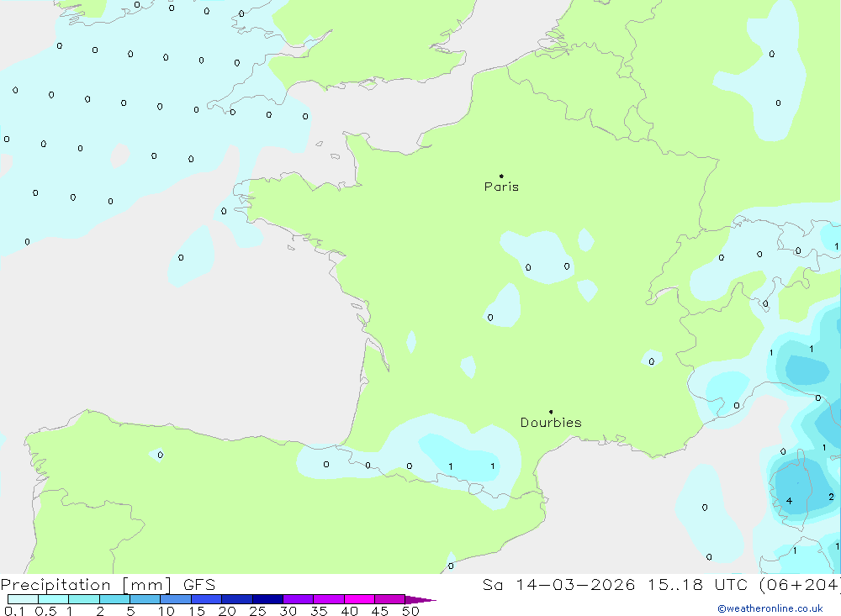Pick legend swatch between 45 and 50
This screenshot has height=616, width=841.
click(x=390, y=599)
